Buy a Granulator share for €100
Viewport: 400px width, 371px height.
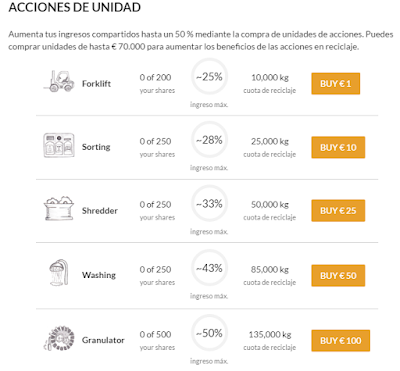[x=341, y=341]
